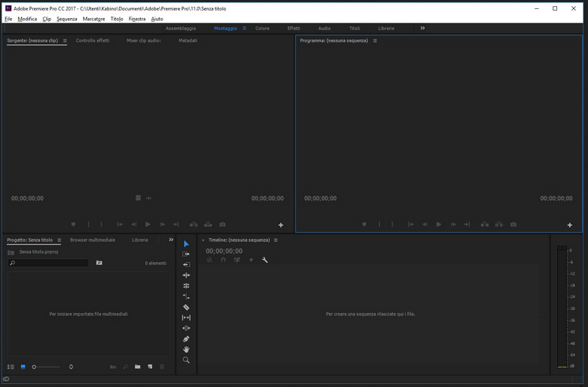
Task: Click Overwrite button in Source monitor
Action: (208, 224)
